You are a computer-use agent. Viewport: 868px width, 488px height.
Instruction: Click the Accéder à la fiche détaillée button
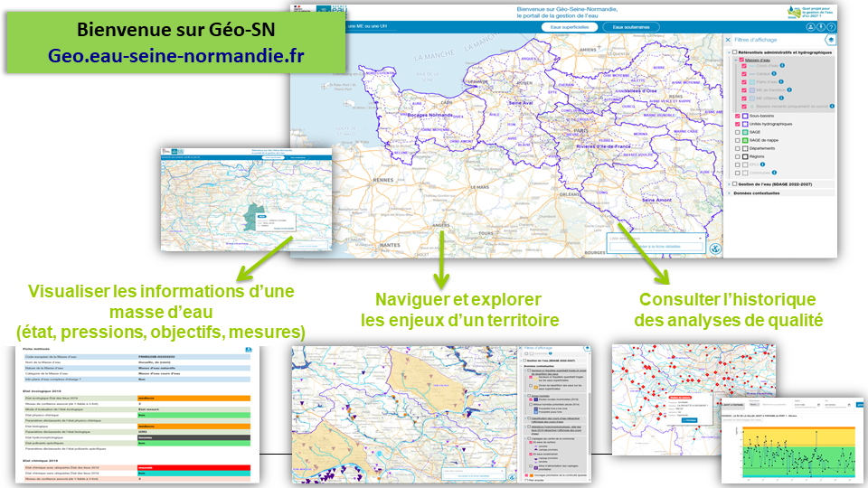[x=656, y=247]
